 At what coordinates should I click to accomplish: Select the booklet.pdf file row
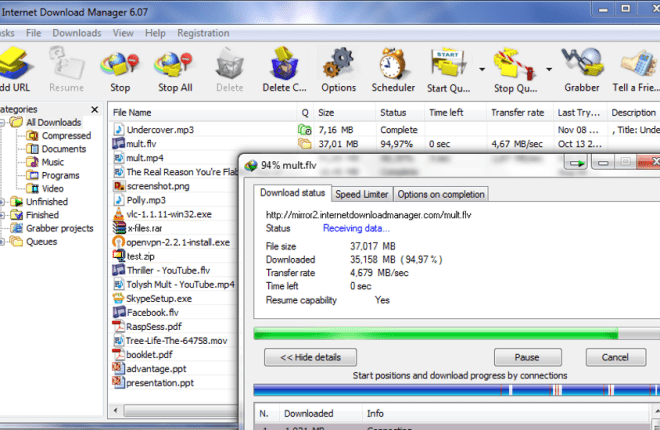click(x=175, y=354)
